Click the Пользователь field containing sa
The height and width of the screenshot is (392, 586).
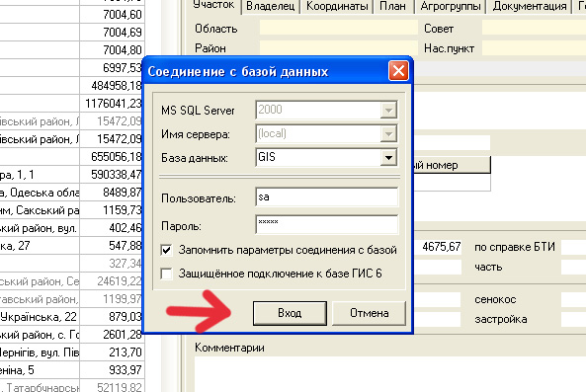point(327,197)
